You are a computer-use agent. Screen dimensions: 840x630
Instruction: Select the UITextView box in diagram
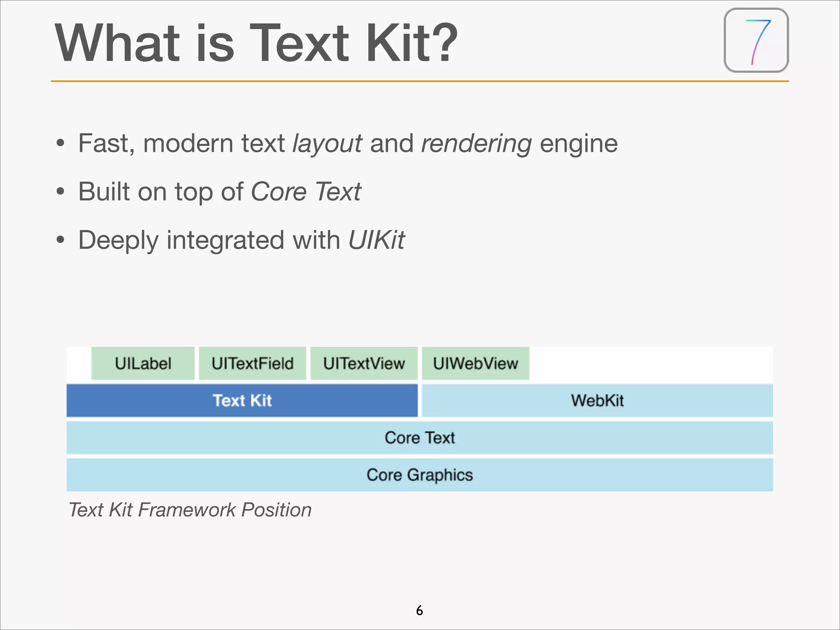364,363
